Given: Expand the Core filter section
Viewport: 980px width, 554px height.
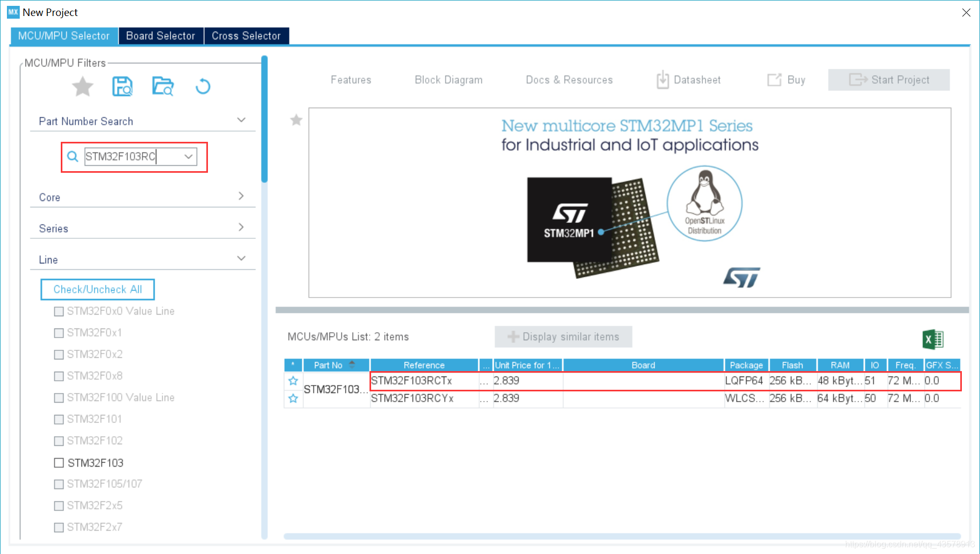Looking at the screenshot, I should click(241, 196).
